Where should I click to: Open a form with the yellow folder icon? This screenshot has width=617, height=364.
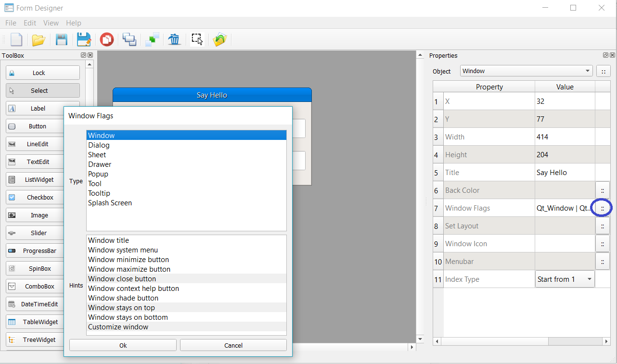(x=39, y=39)
